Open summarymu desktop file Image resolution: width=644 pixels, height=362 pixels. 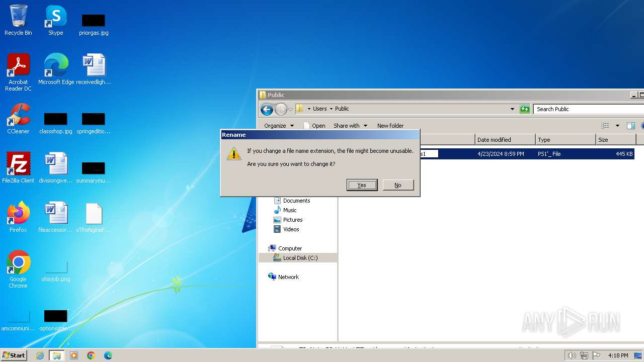pyautogui.click(x=94, y=172)
